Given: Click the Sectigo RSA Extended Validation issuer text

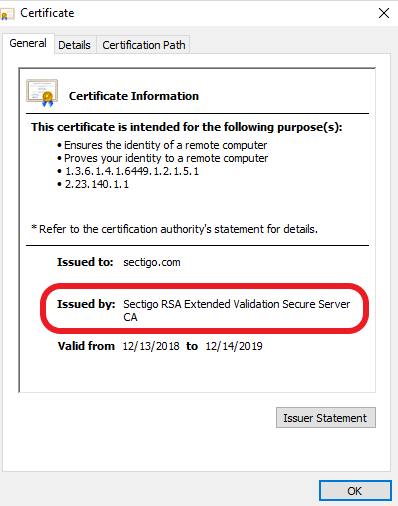Looking at the screenshot, I should (236, 310).
